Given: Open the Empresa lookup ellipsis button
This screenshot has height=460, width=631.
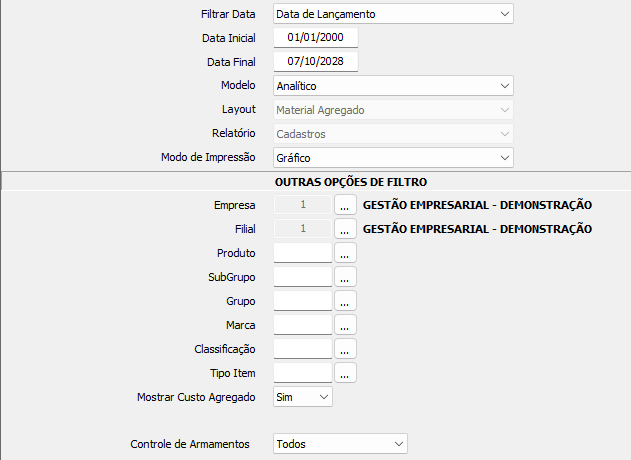Looking at the screenshot, I should click(x=345, y=205).
